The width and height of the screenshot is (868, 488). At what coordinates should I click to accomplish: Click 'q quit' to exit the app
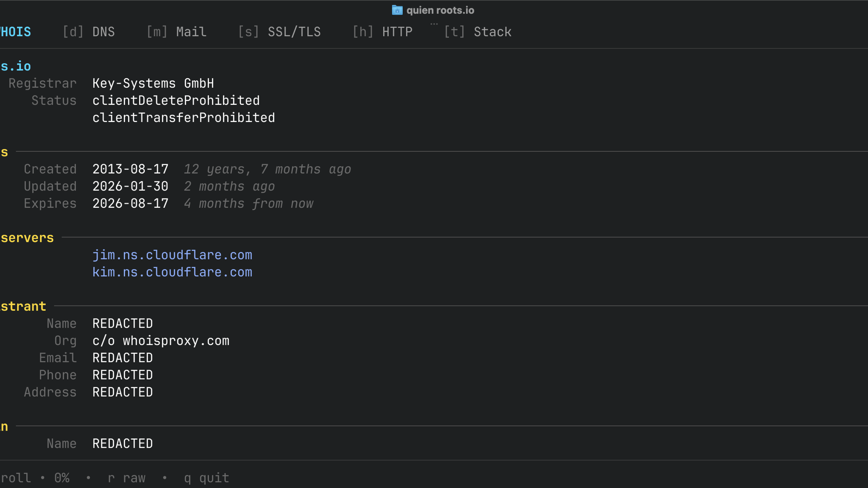206,478
